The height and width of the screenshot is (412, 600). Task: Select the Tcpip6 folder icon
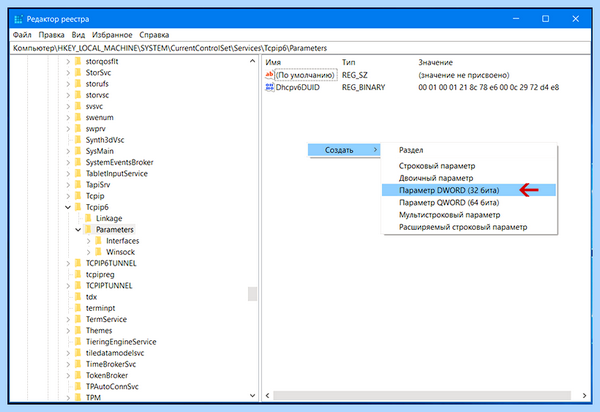[x=78, y=207]
